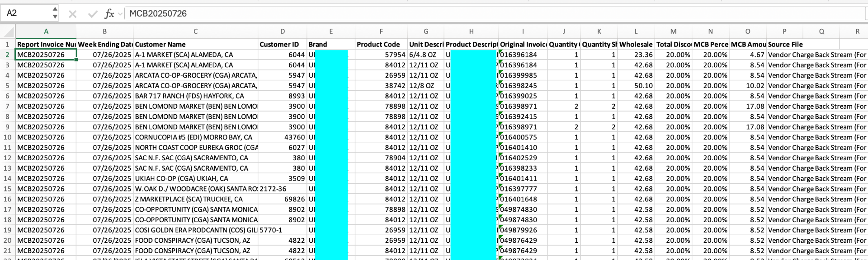Select row 10 header
Image resolution: width=868 pixels, height=260 pixels.
click(x=8, y=137)
